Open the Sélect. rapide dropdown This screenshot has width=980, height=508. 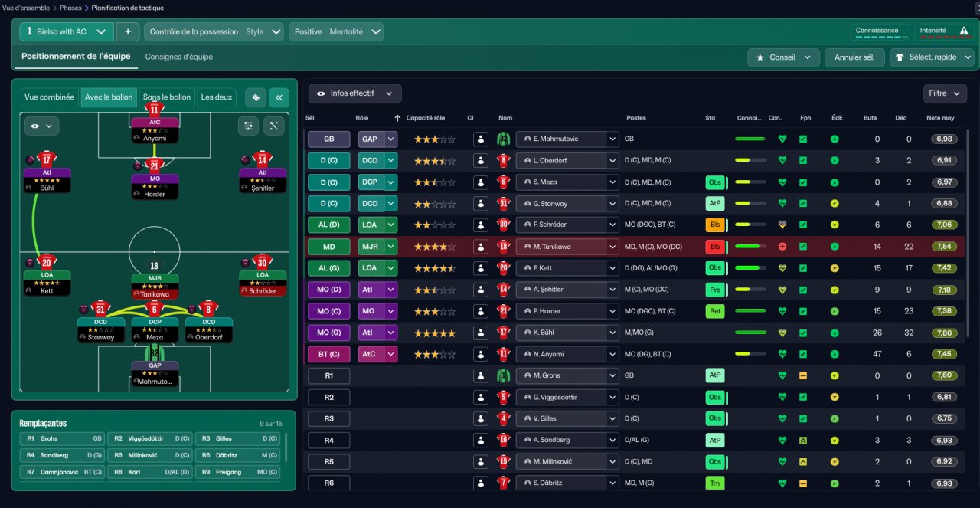click(x=931, y=57)
